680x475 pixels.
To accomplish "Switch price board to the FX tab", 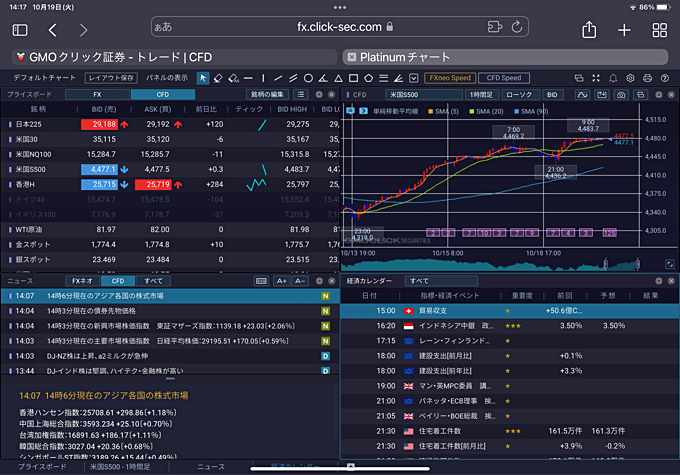I will 98,95.
